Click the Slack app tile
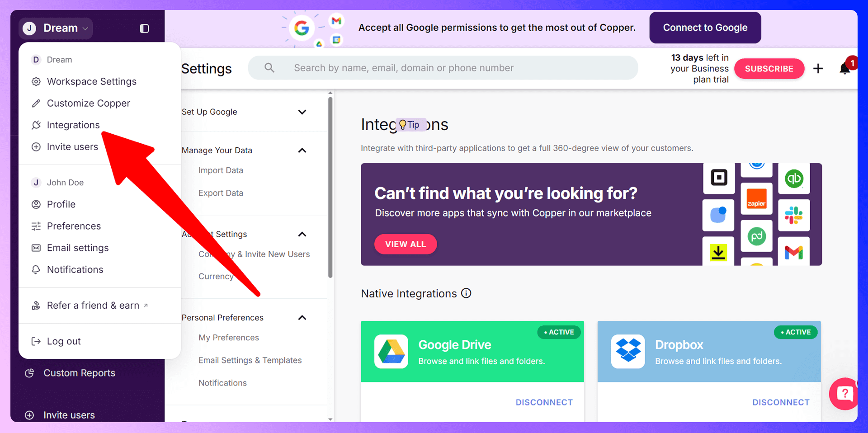The width and height of the screenshot is (868, 433). (794, 215)
